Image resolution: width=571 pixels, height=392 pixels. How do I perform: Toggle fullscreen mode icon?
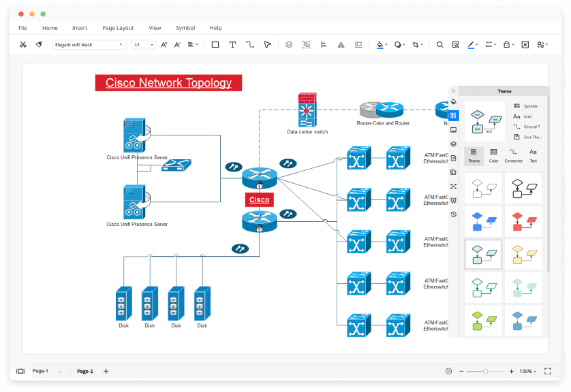pyautogui.click(x=548, y=372)
